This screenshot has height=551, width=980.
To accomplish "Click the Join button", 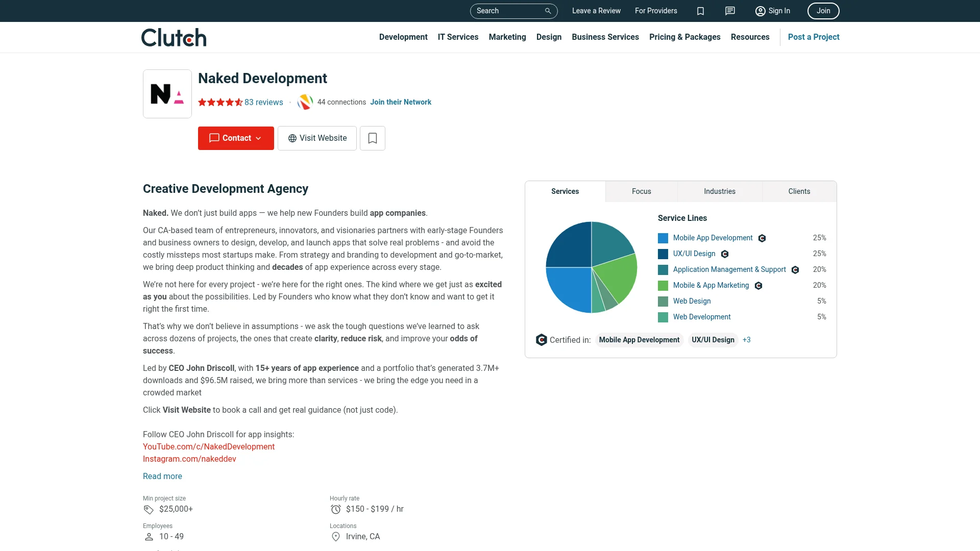I will [x=823, y=11].
